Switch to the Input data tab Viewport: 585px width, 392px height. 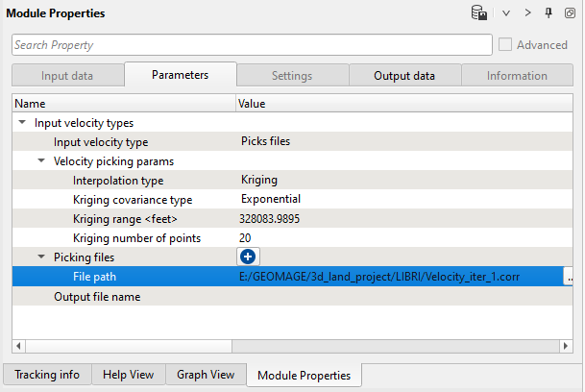[67, 76]
